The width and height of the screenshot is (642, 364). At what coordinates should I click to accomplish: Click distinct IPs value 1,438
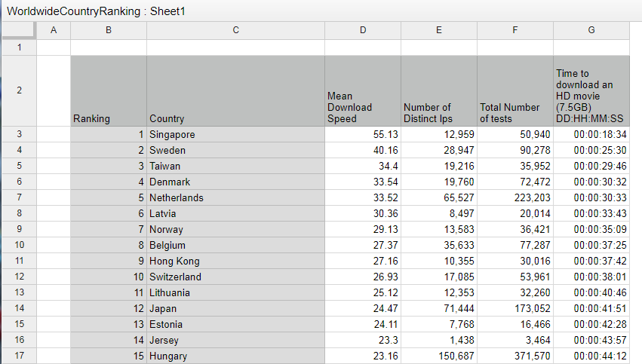pos(439,340)
